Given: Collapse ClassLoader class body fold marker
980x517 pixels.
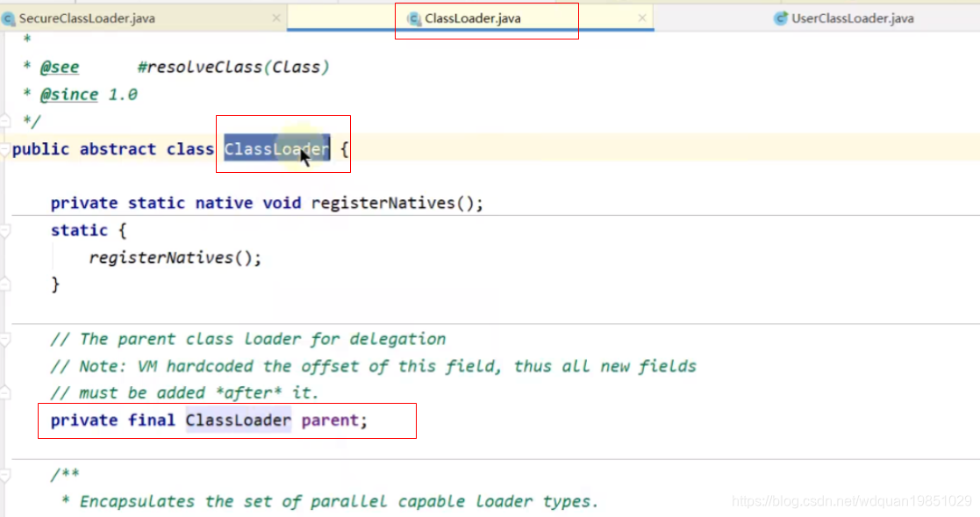Looking at the screenshot, I should tap(5, 150).
